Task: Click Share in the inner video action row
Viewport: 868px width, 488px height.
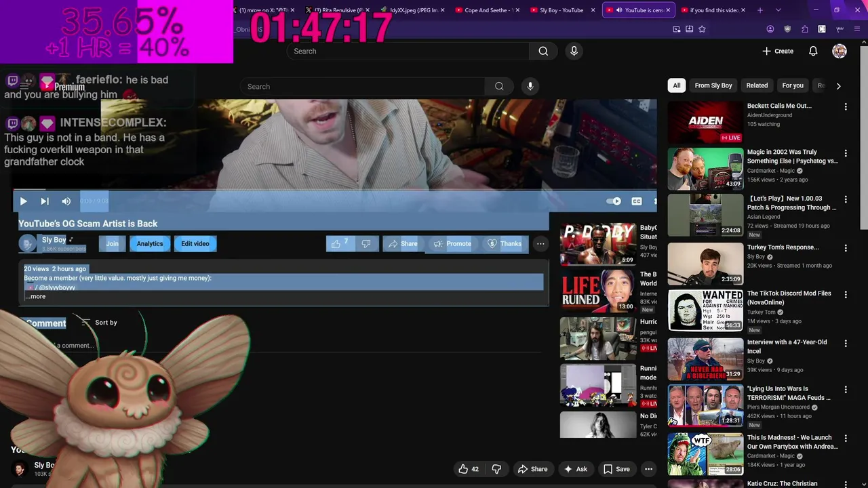Action: pos(403,244)
